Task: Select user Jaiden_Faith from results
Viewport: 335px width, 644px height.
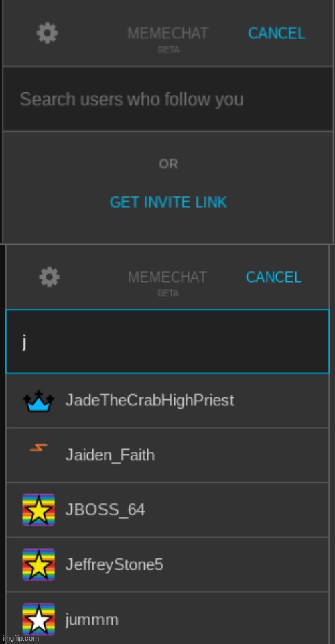Action: [x=167, y=455]
